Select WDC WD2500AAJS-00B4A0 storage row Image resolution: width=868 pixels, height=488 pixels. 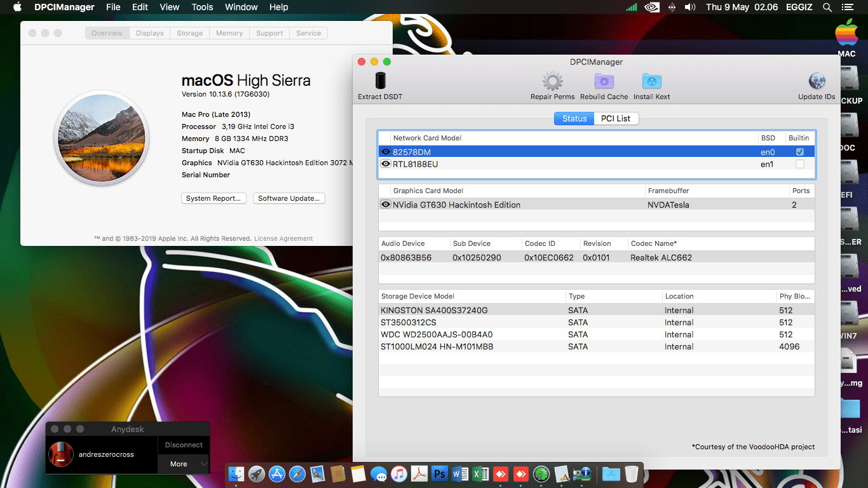596,335
